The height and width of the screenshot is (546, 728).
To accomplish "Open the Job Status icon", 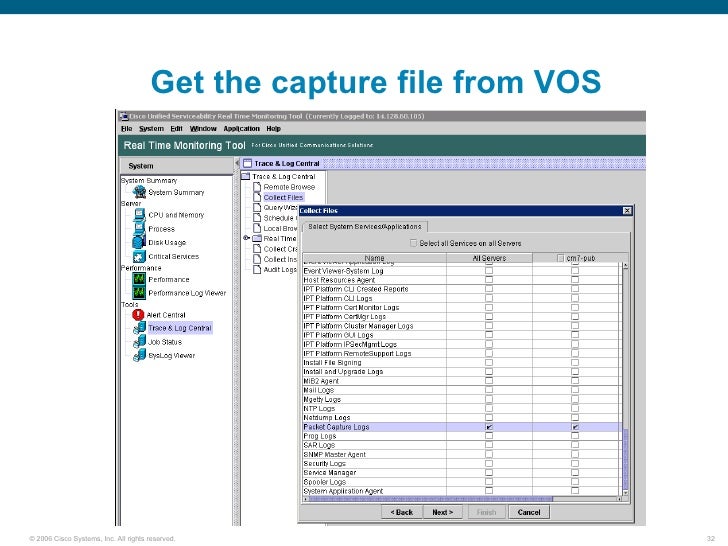I will pos(139,342).
